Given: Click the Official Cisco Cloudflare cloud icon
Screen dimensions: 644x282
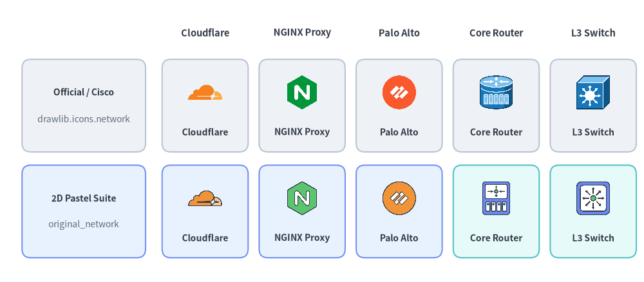Looking at the screenshot, I should pyautogui.click(x=205, y=92).
